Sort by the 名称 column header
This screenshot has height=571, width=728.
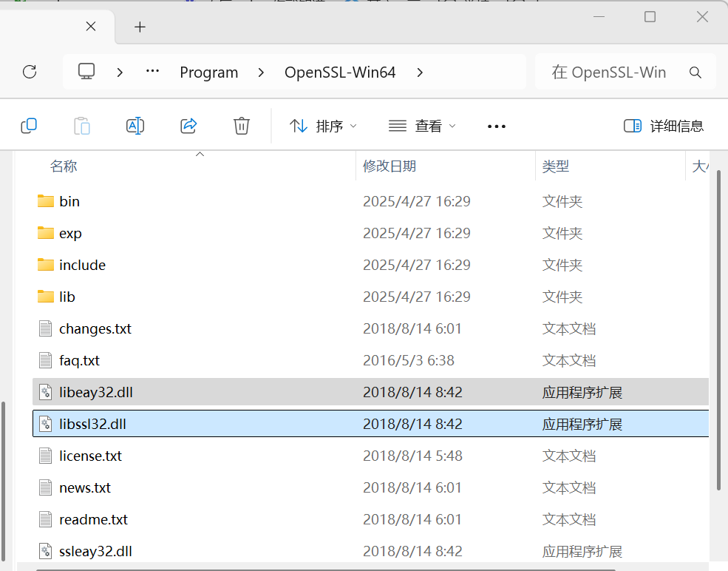tap(64, 166)
